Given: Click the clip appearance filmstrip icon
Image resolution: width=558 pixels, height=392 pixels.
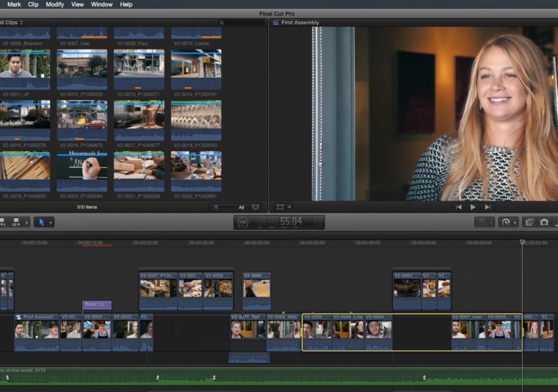Looking at the screenshot, I should [256, 207].
